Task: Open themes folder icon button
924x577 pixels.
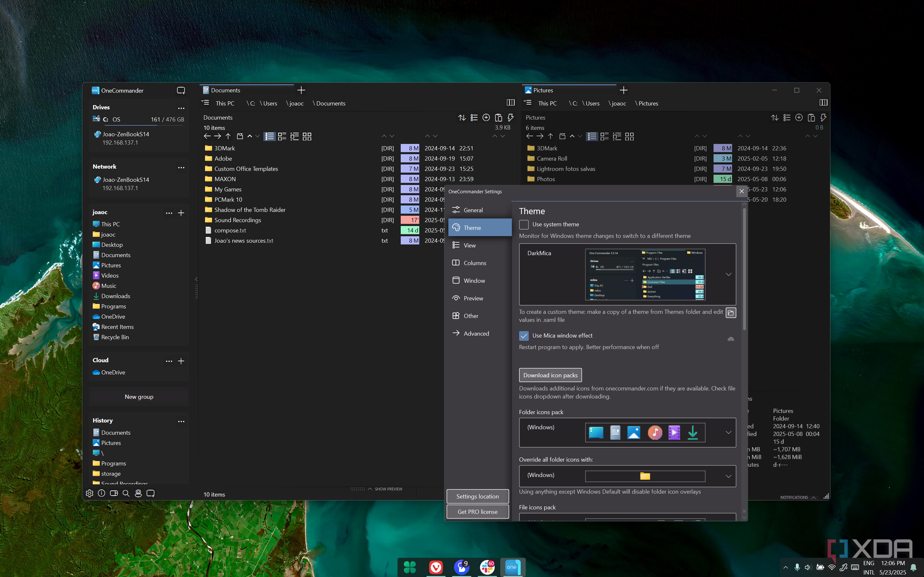Action: coord(731,313)
